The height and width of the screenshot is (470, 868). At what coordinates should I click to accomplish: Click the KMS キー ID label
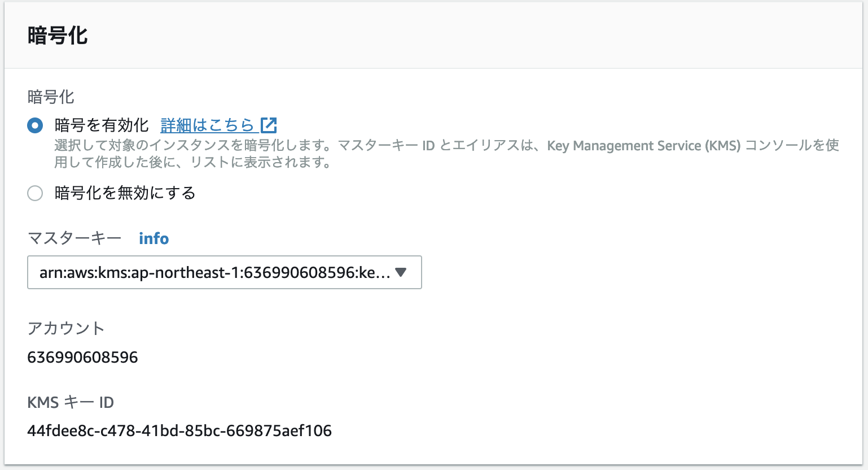coord(71,403)
